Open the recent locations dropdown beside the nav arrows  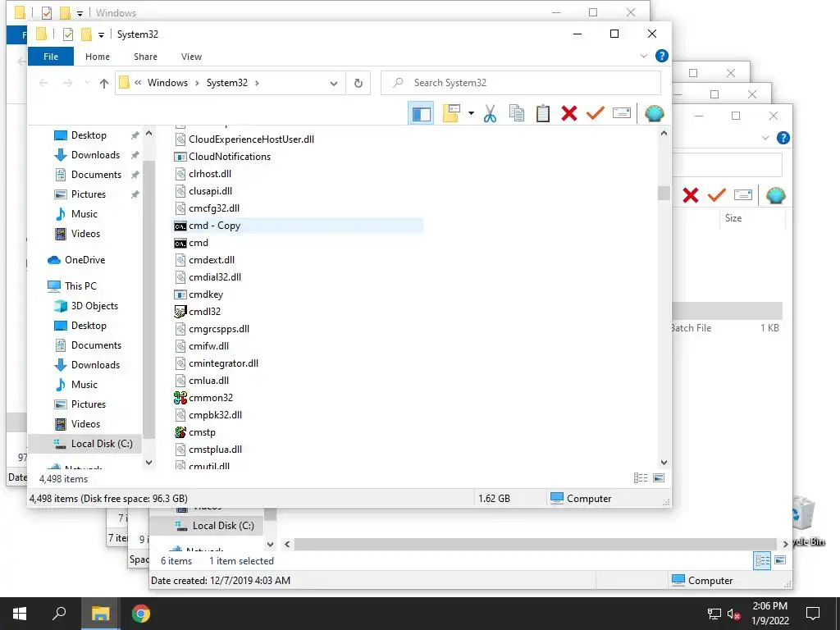tap(87, 83)
